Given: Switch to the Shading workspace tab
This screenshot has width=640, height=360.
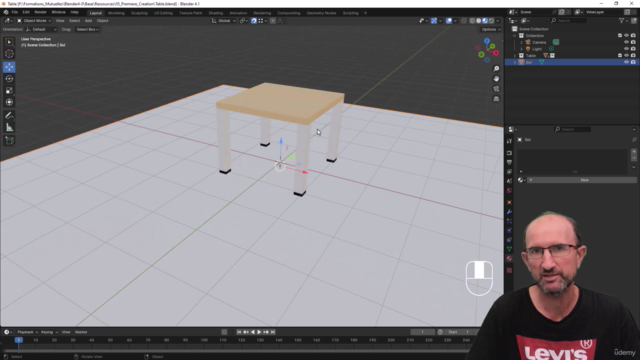Looking at the screenshot, I should pos(216,13).
